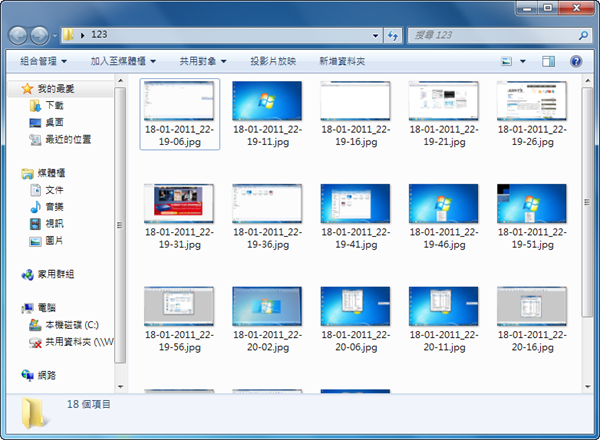Image resolution: width=600 pixels, height=440 pixels.
Task: Click sidebar scroll down arrow
Action: [x=120, y=386]
